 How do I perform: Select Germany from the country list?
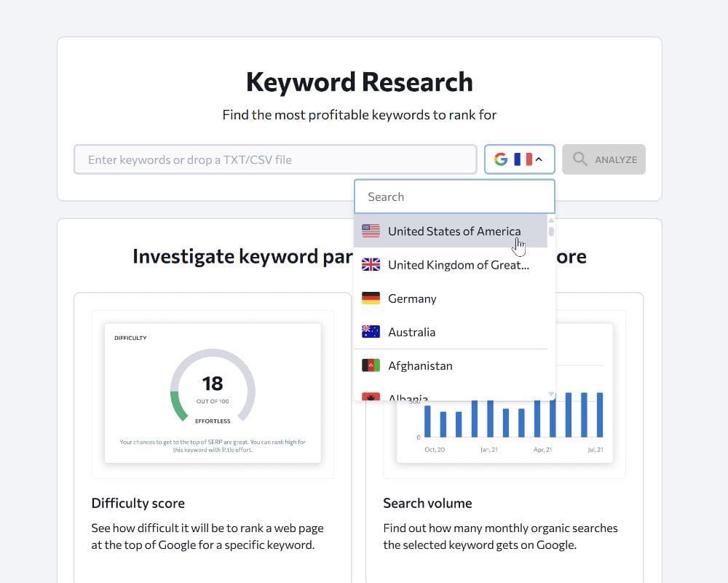[451, 298]
